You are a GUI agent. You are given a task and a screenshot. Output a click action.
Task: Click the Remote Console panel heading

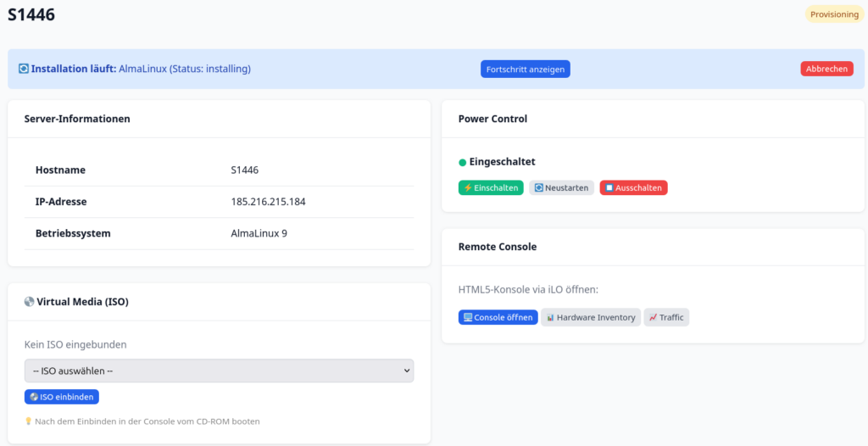(498, 247)
